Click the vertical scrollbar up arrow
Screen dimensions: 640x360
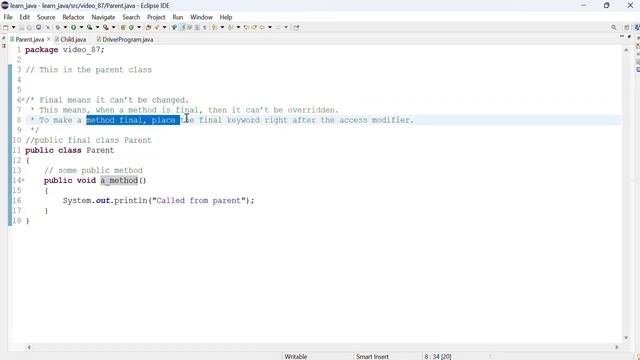tap(626, 49)
